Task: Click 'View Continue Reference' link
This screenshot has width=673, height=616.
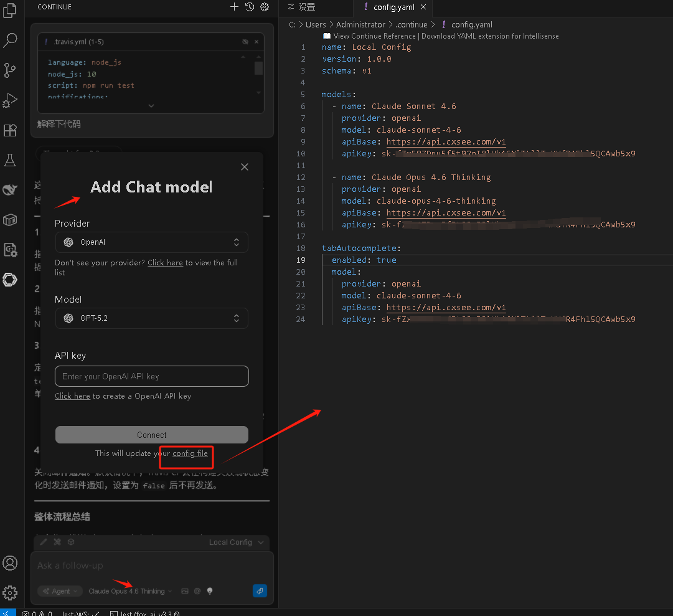Action: click(374, 36)
